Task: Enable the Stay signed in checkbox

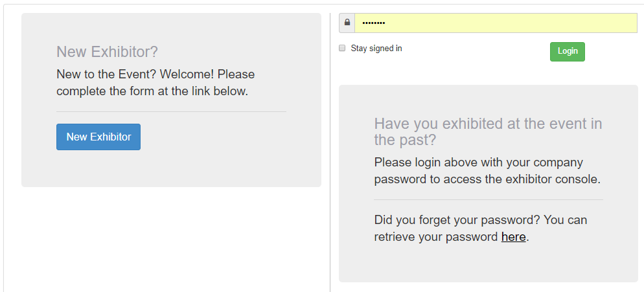Action: coord(342,48)
